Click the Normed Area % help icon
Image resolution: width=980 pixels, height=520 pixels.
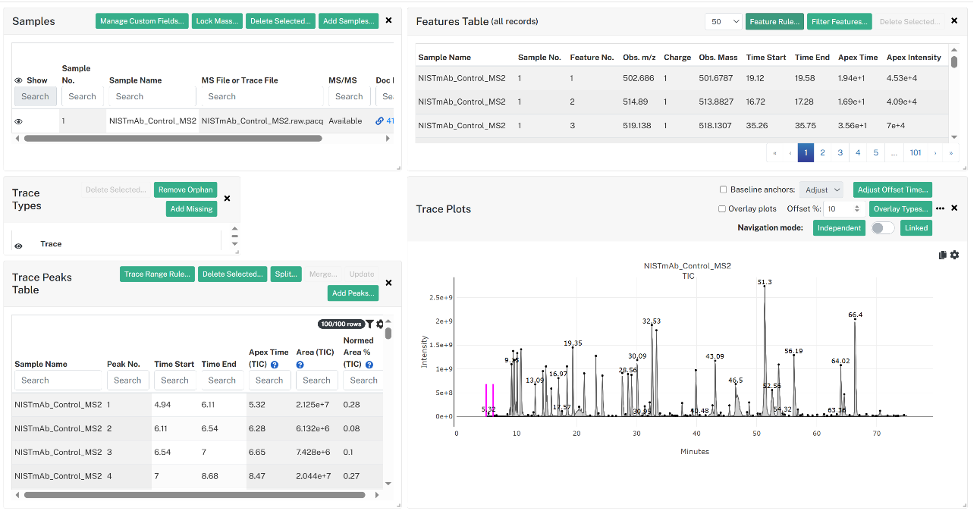(369, 365)
